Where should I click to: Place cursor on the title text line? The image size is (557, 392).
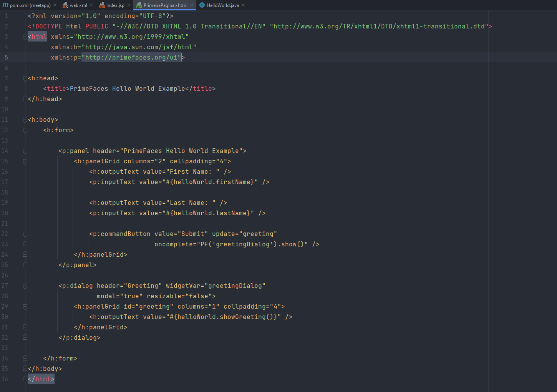pyautogui.click(x=129, y=89)
